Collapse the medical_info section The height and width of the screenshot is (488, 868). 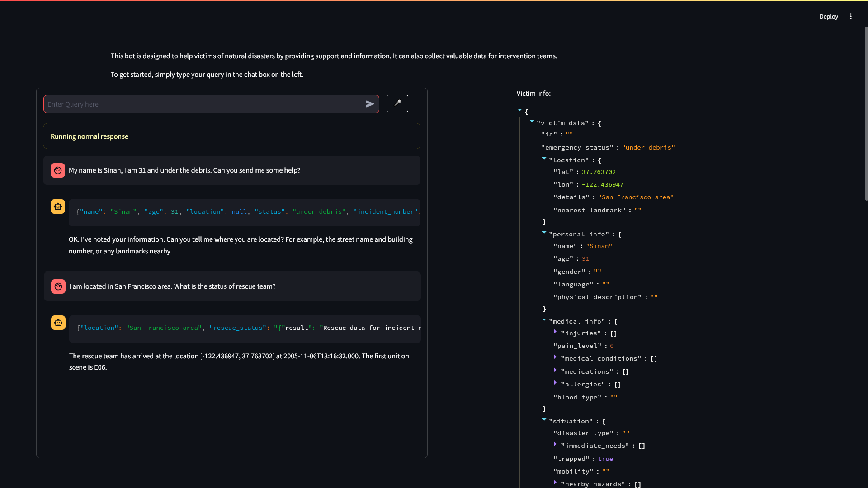tap(544, 320)
